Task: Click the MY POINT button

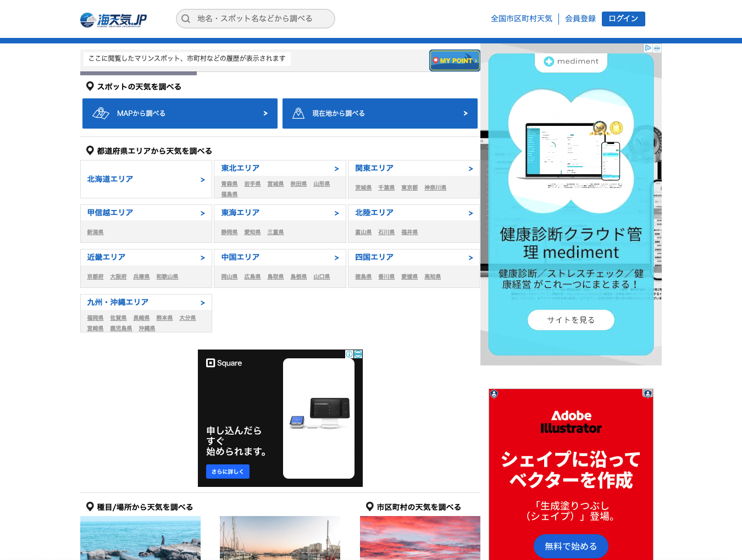Action: 455,60
